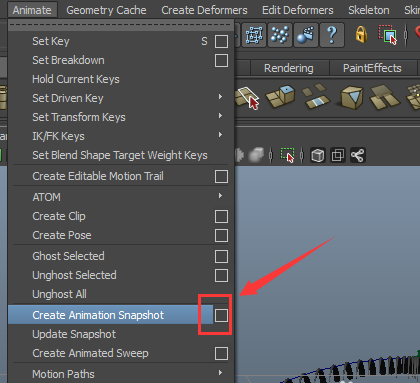Open Create Clip options box
The width and height of the screenshot is (420, 383).
pyautogui.click(x=221, y=216)
